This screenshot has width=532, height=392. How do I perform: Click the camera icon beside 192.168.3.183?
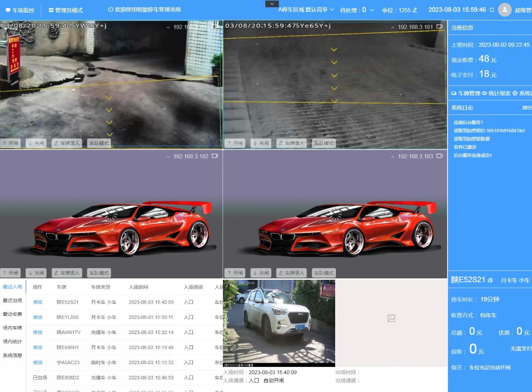tap(439, 156)
